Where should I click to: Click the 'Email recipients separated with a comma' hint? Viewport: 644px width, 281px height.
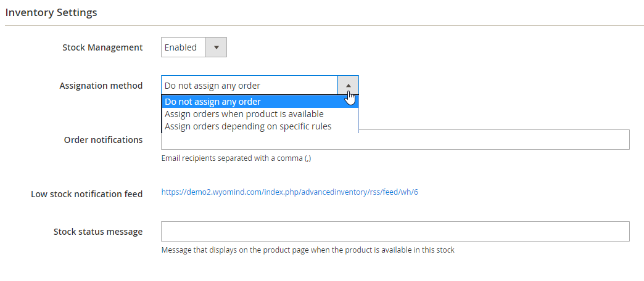click(236, 158)
